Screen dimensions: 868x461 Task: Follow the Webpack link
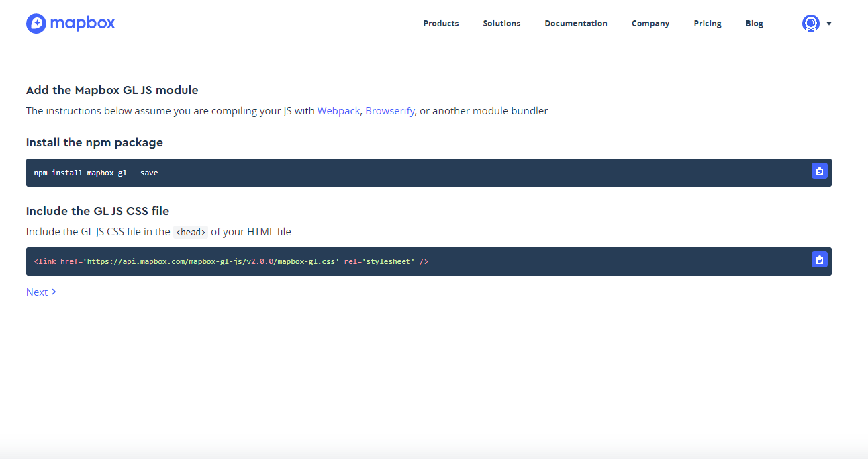pos(338,111)
